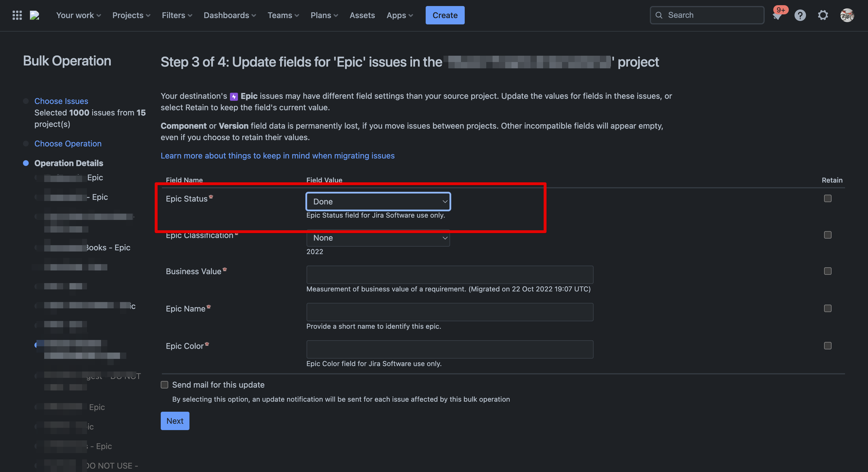Open the Epic Classification dropdown showing None
Screen dimensions: 868x472
point(378,238)
